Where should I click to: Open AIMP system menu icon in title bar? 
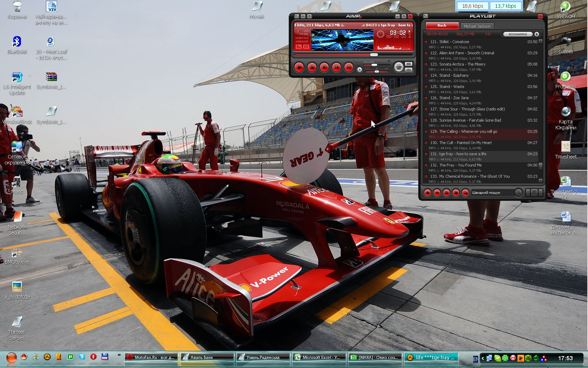click(297, 16)
